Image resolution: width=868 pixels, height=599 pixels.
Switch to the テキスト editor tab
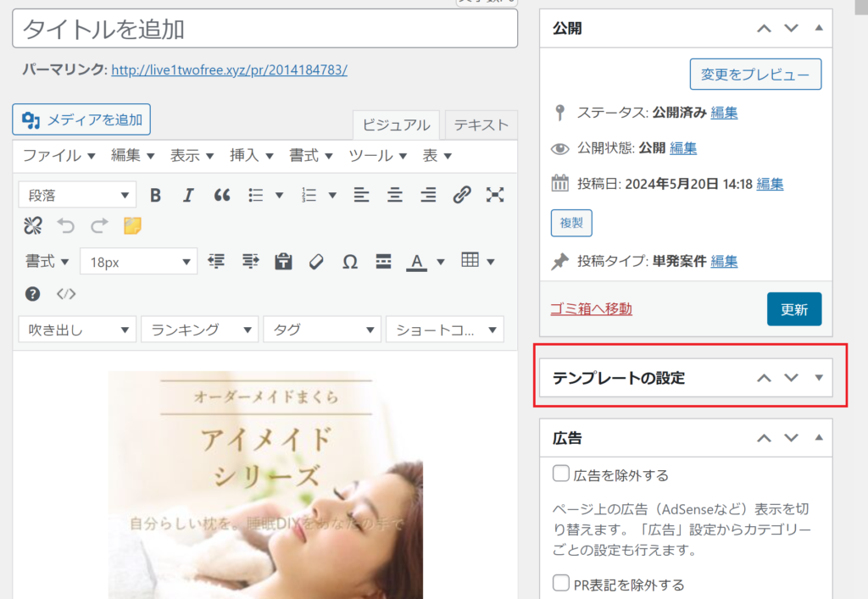[481, 125]
